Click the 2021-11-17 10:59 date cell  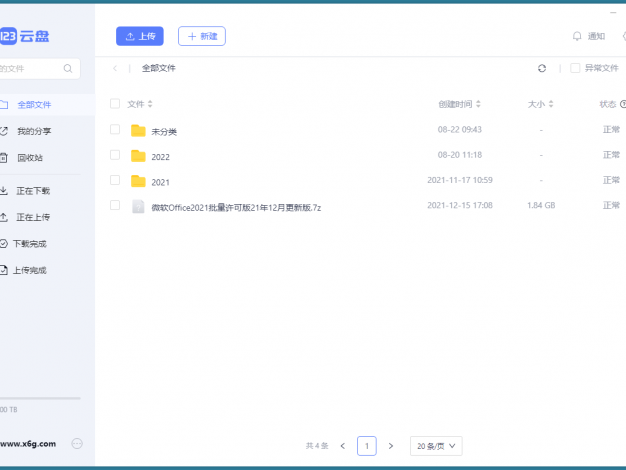coord(460,180)
